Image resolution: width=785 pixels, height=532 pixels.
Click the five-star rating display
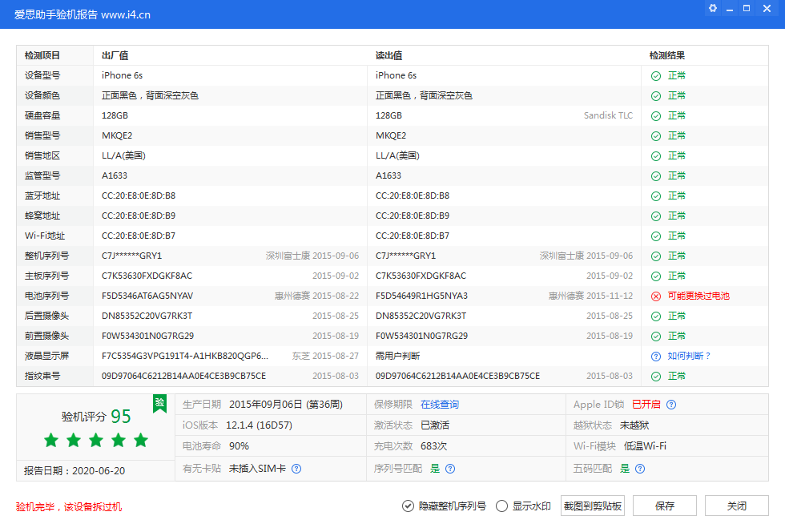96,440
